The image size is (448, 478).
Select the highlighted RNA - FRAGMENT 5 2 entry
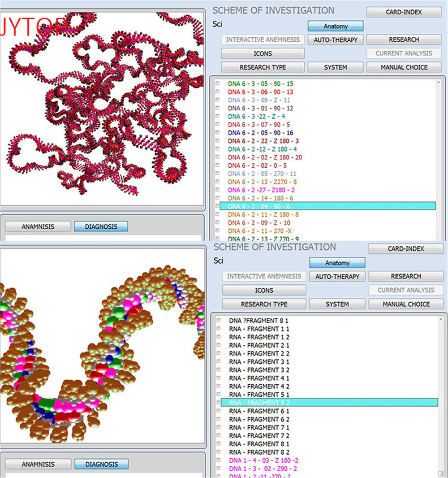pyautogui.click(x=259, y=403)
